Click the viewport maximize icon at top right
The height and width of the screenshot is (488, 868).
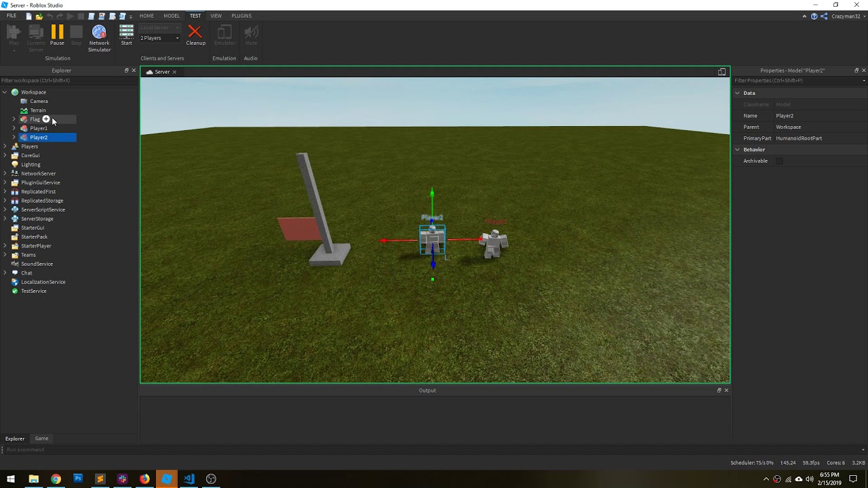tap(722, 72)
